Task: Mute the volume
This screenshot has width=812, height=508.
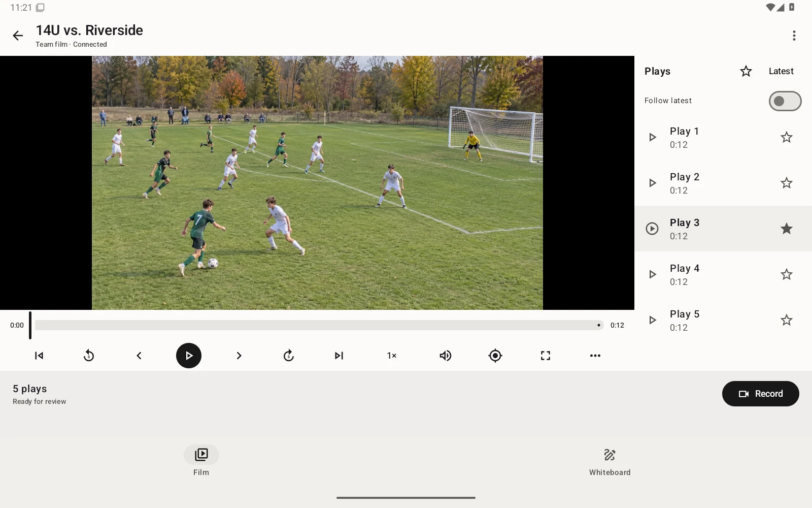Action: (445, 356)
